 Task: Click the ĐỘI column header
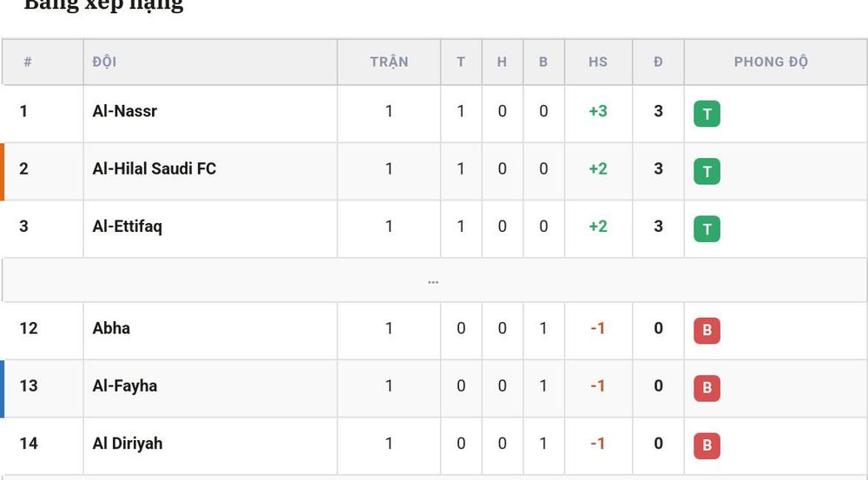click(x=105, y=62)
